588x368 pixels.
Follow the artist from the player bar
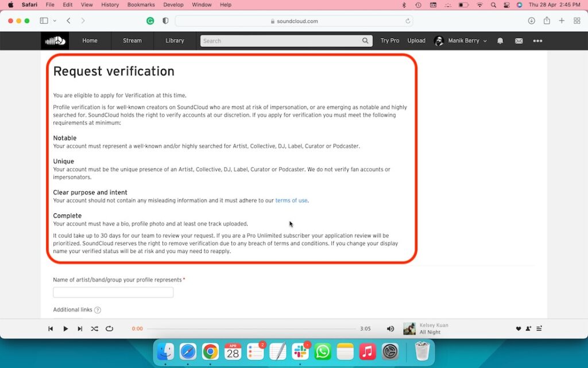(528, 328)
